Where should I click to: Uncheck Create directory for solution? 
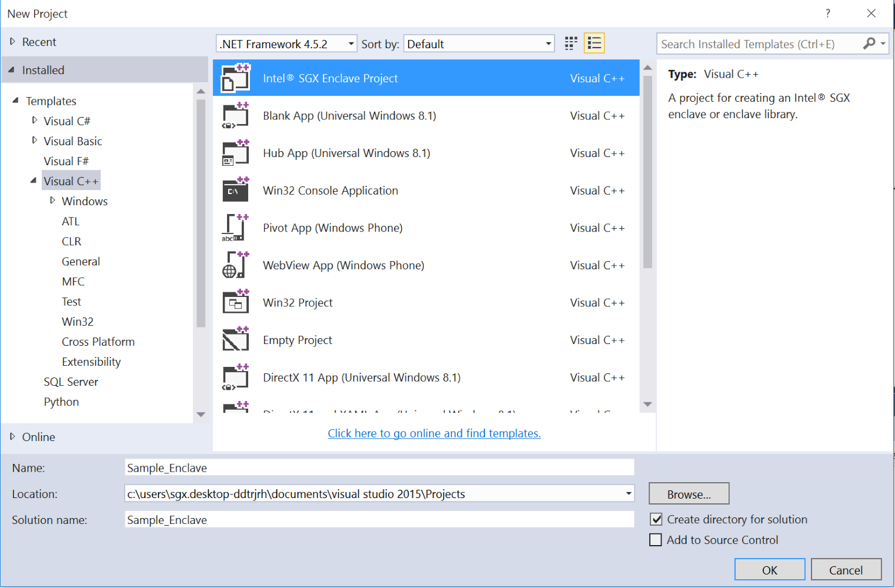656,520
